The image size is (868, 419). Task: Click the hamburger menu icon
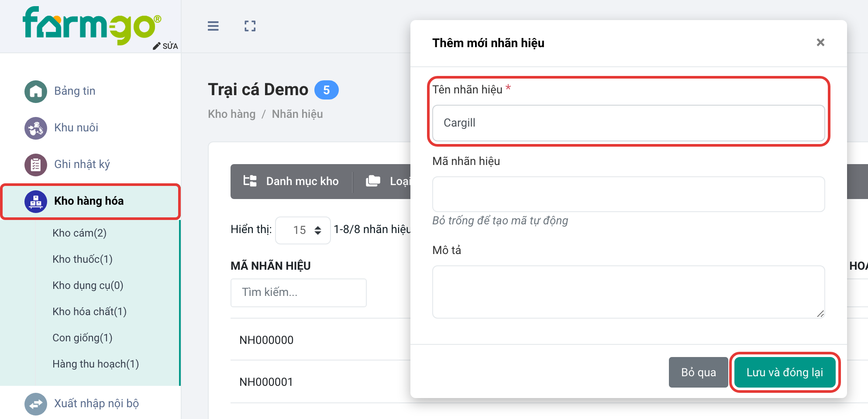click(213, 26)
